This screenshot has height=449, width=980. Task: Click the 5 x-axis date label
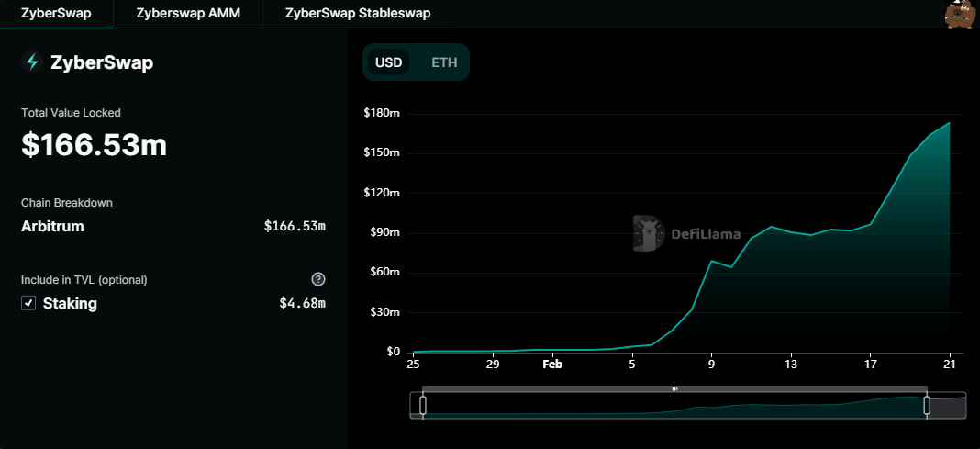[632, 364]
